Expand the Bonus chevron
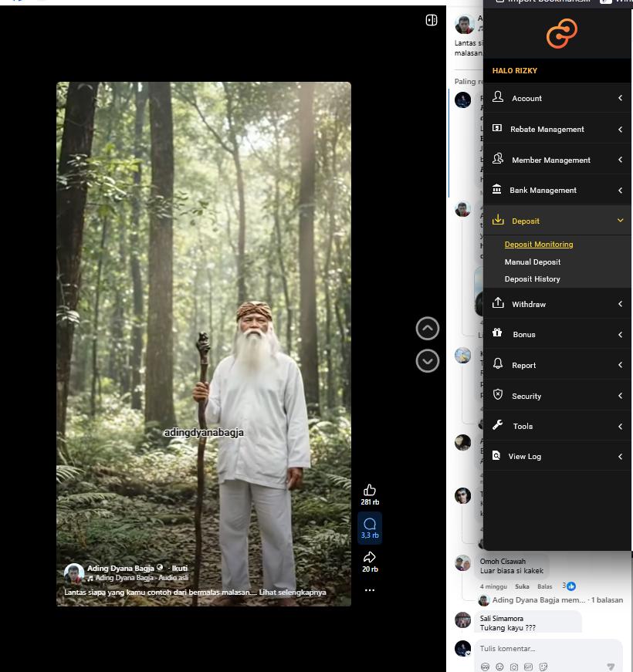 [620, 334]
